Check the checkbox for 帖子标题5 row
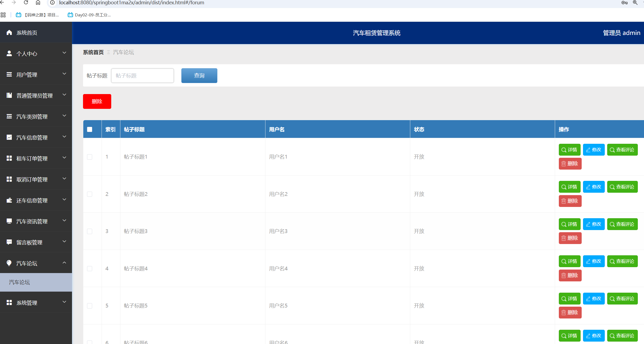 tap(90, 306)
